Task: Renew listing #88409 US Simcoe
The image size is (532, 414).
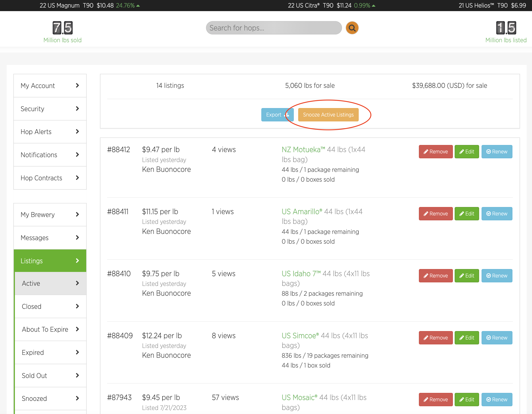Action: point(497,338)
